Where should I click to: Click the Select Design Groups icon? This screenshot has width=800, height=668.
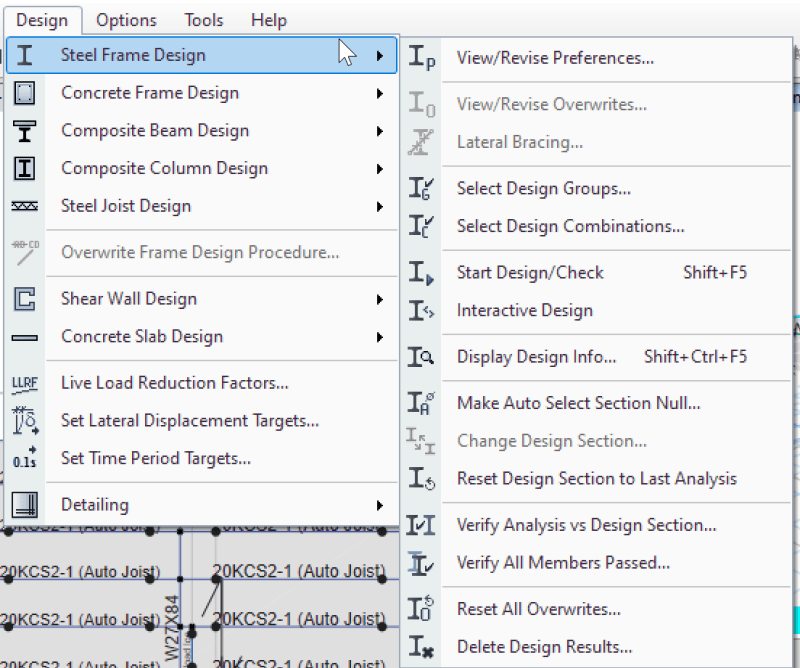421,188
